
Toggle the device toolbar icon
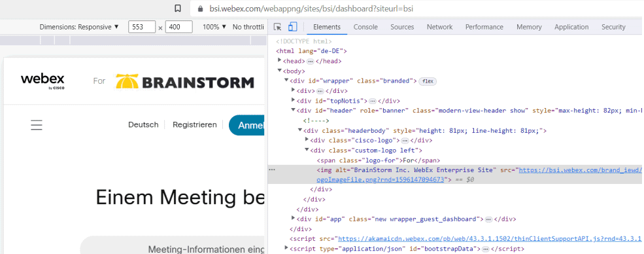[292, 27]
